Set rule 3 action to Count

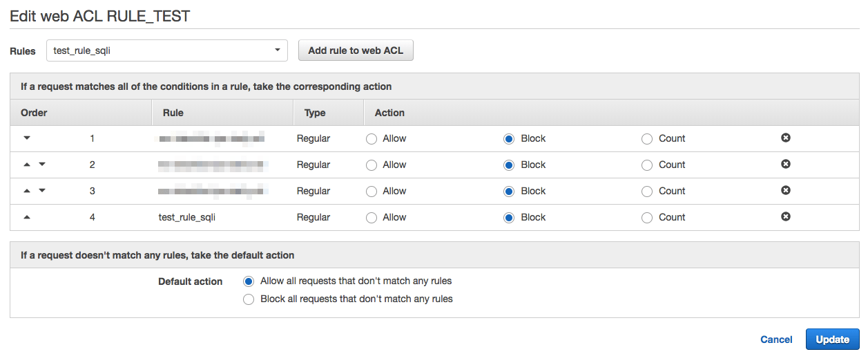[647, 192]
